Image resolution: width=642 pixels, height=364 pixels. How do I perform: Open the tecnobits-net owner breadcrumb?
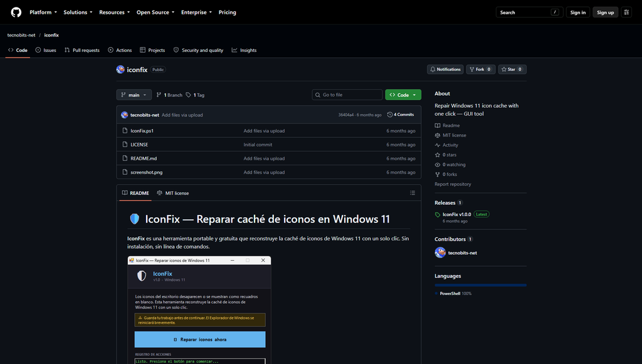(21, 35)
